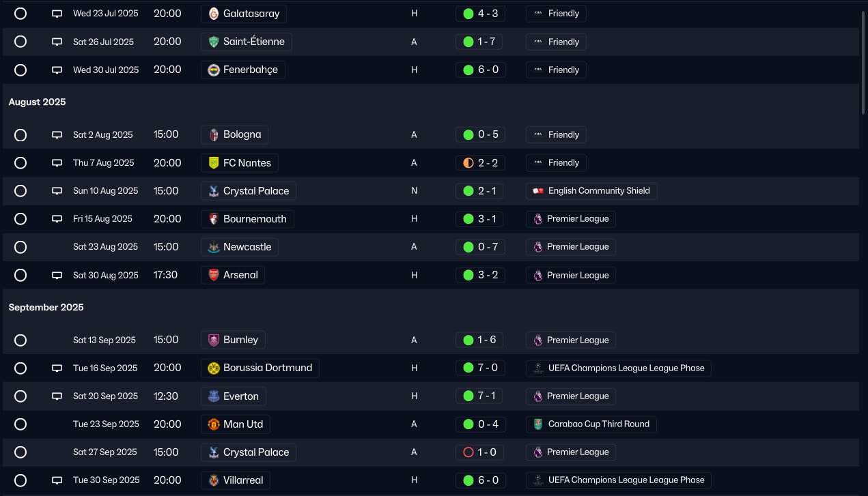Click the September 2025 month header
This screenshot has width=868, height=496.
coord(46,308)
